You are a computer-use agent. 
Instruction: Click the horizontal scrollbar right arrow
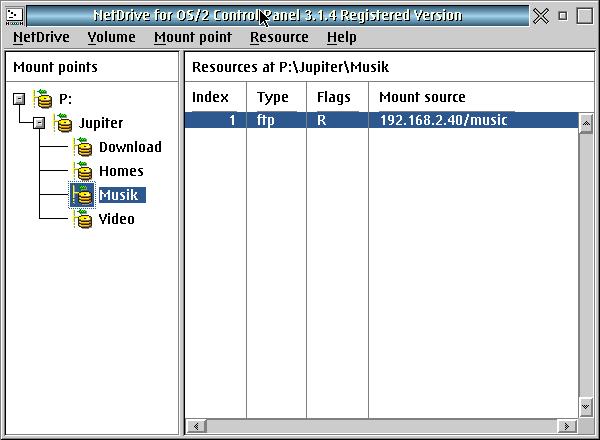pos(567,426)
